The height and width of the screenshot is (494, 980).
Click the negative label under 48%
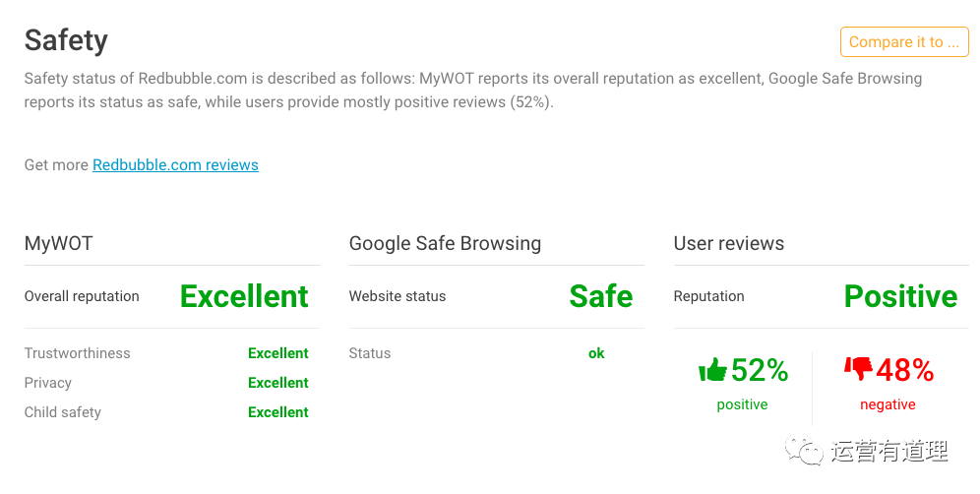click(888, 404)
